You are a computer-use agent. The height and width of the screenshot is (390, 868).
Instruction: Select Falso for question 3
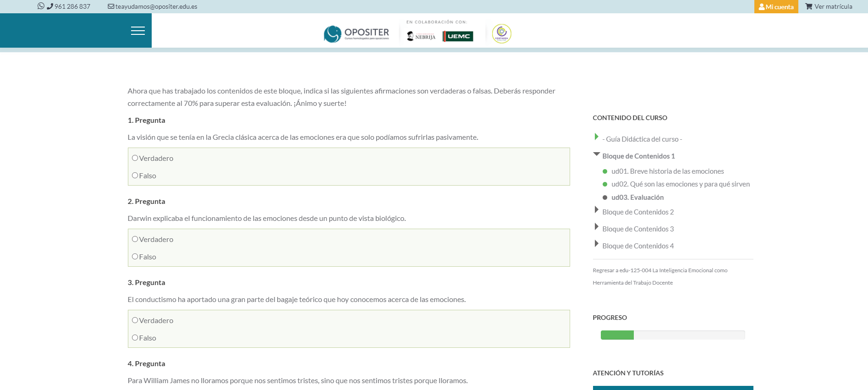(135, 338)
